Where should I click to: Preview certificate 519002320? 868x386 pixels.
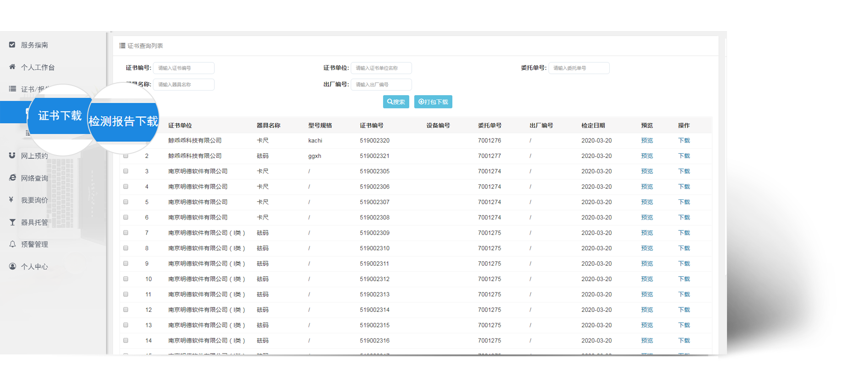pyautogui.click(x=646, y=140)
